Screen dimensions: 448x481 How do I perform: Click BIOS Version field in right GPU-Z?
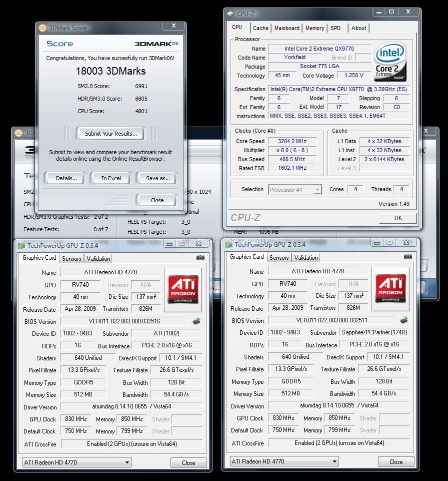332,320
